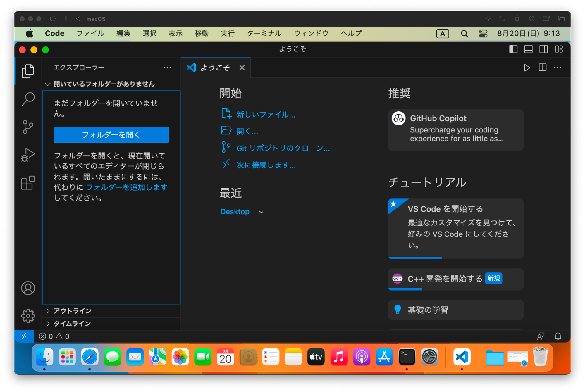Click the フォルダーを開く button
This screenshot has width=585, height=392.
[111, 135]
